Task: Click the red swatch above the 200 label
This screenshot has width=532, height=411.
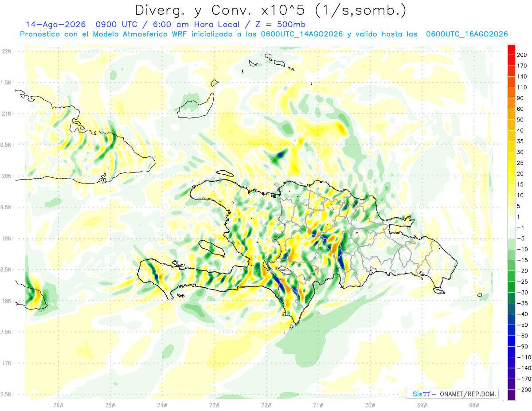Action: [511, 49]
